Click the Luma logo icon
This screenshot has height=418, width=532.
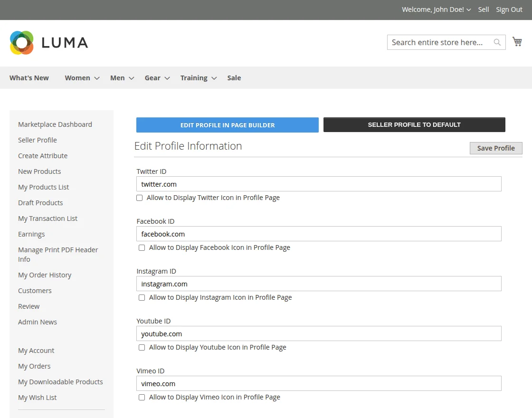click(x=22, y=43)
